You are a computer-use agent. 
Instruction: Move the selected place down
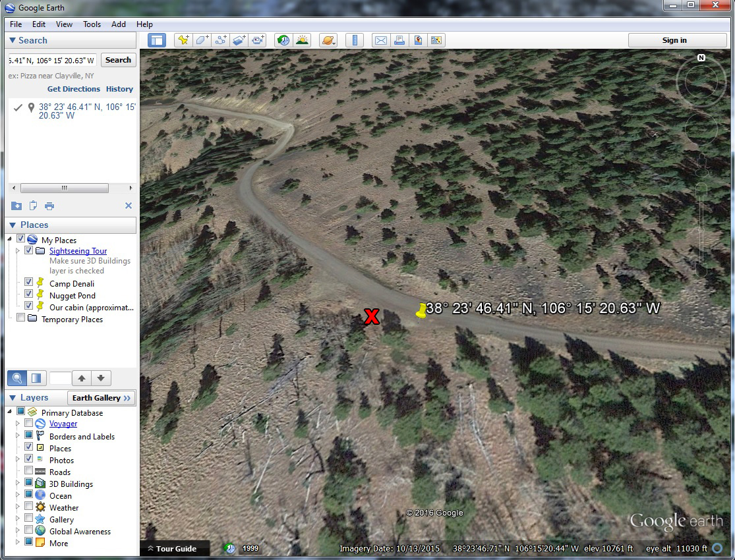coord(101,378)
